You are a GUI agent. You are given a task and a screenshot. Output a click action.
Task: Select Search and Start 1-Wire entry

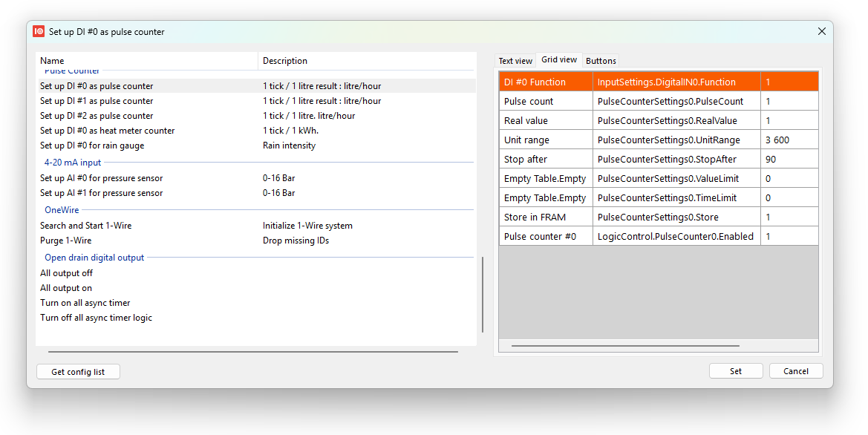click(255, 226)
